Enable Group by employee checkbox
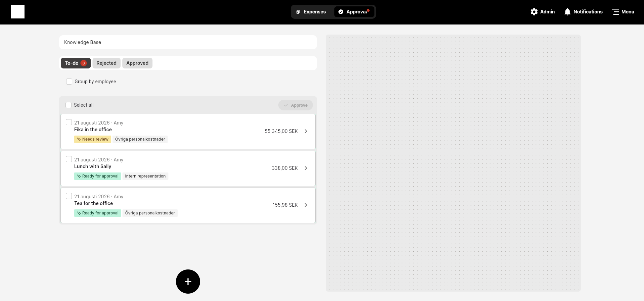Screen dimensions: 644x301 [x=69, y=82]
